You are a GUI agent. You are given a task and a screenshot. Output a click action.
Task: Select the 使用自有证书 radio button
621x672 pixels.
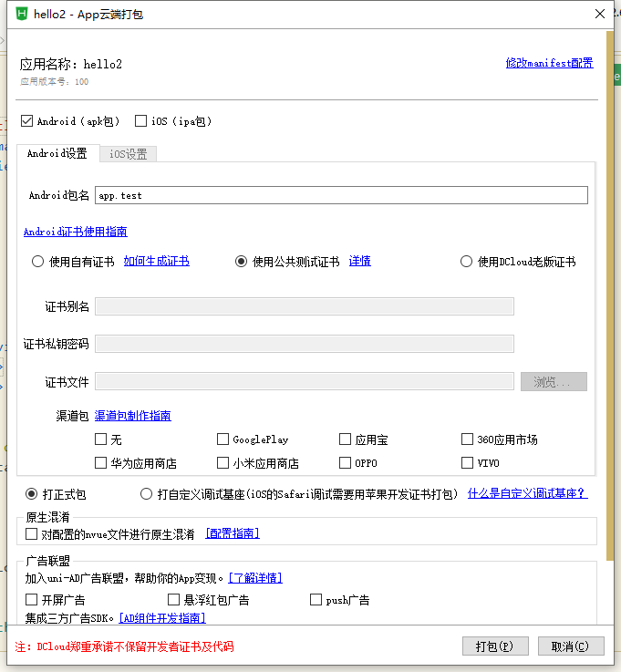pos(37,262)
